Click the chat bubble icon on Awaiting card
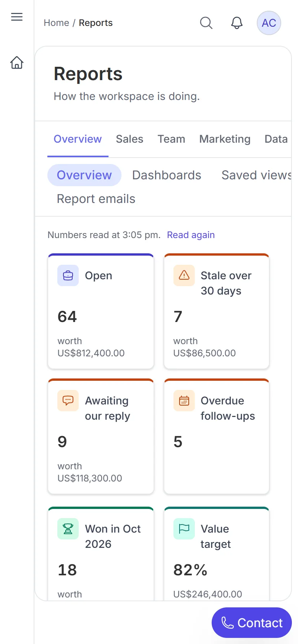Image resolution: width=298 pixels, height=644 pixels. [x=68, y=401]
